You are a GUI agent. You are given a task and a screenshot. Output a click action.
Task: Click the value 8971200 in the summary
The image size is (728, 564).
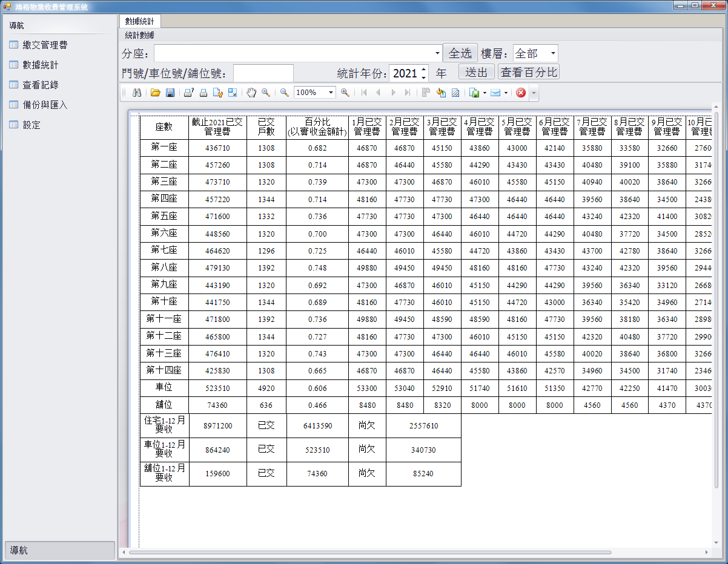click(x=218, y=426)
